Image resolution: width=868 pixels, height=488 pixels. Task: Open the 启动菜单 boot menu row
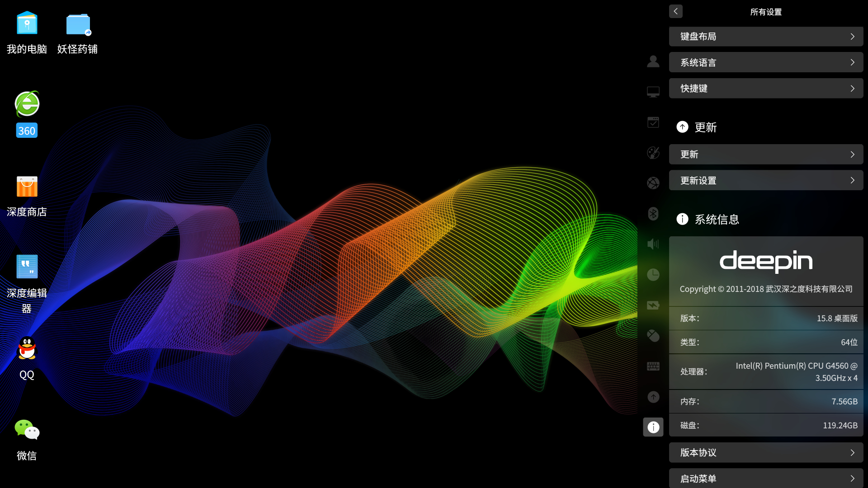766,478
